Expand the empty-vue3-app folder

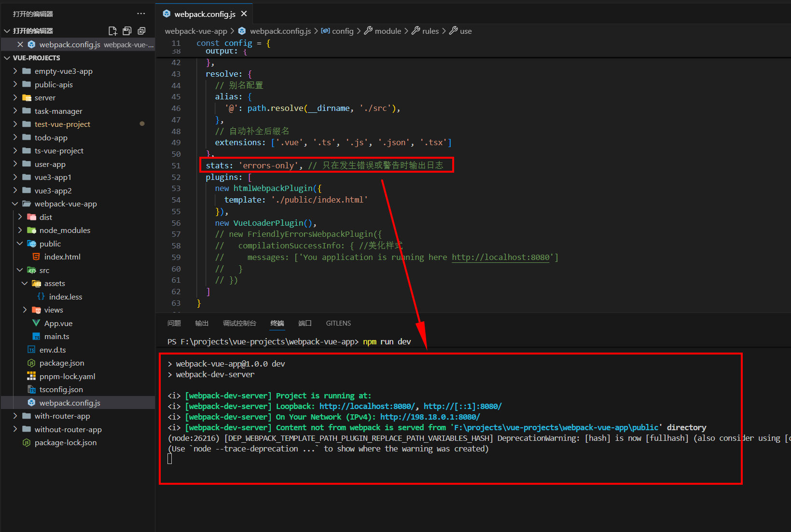pos(15,71)
